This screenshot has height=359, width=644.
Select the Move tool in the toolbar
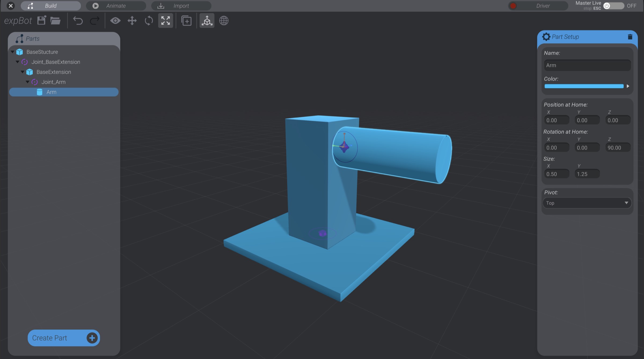(x=132, y=21)
